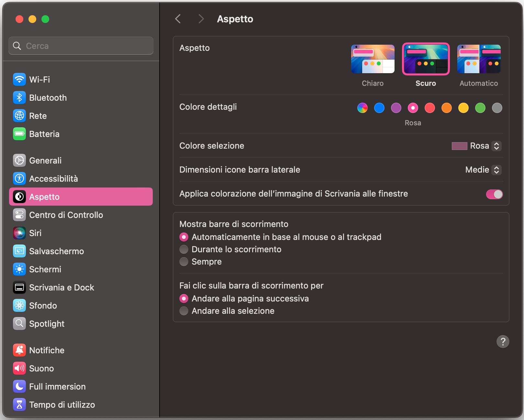Open Scrivania e Dock settings
Image resolution: width=524 pixels, height=420 pixels.
coord(61,287)
